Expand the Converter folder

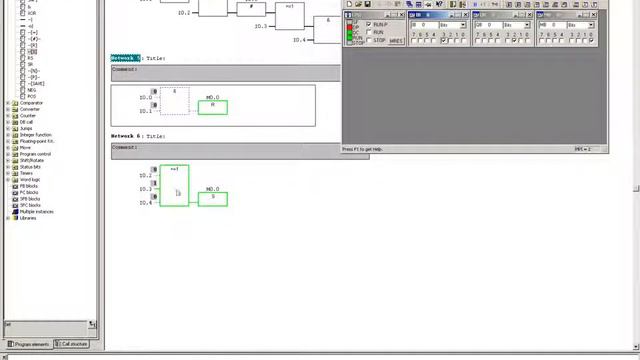[8, 109]
